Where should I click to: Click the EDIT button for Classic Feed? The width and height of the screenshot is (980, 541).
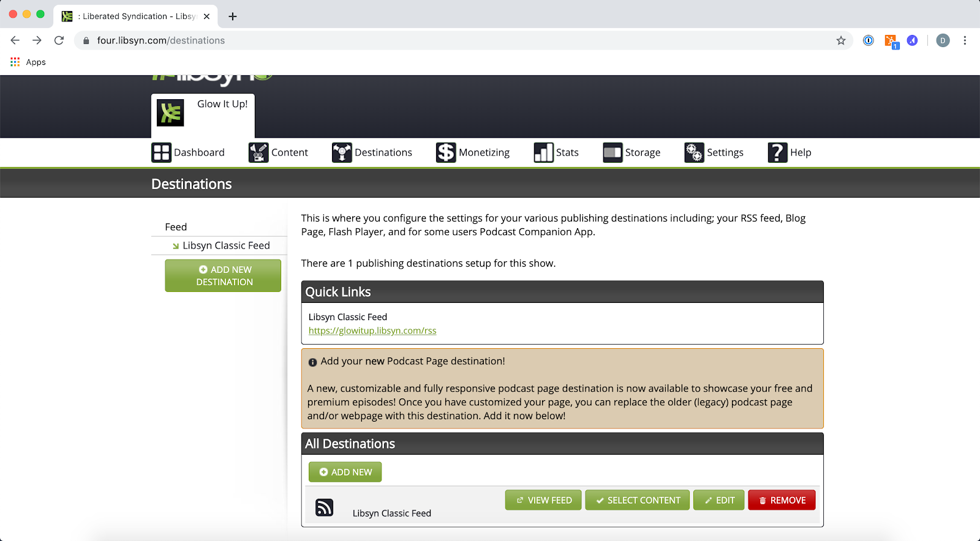point(719,500)
